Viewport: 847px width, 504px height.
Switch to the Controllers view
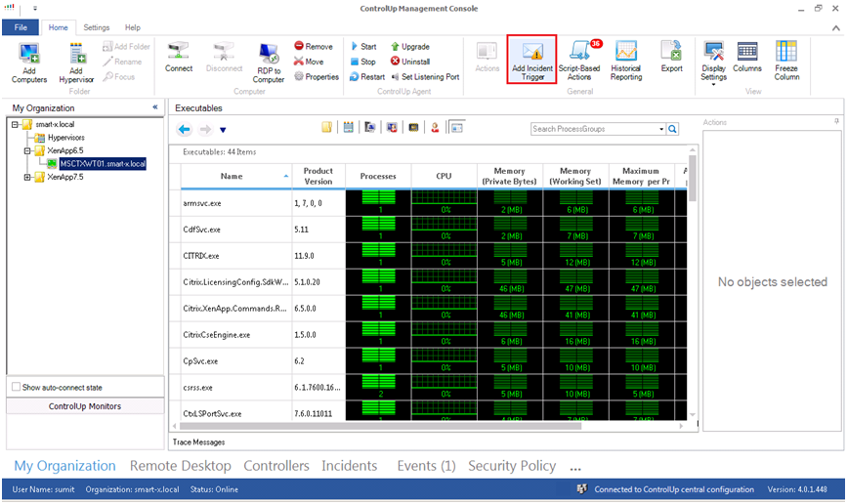point(276,466)
